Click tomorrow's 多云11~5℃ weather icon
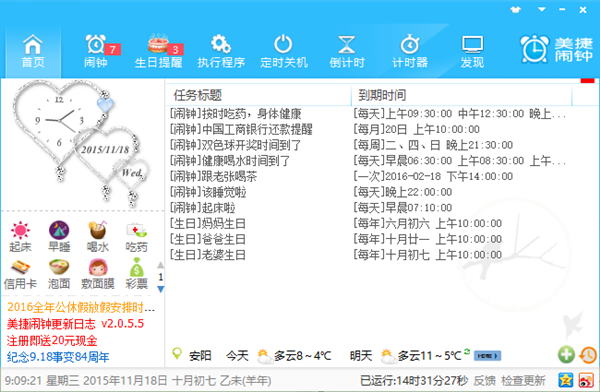 pos(388,356)
